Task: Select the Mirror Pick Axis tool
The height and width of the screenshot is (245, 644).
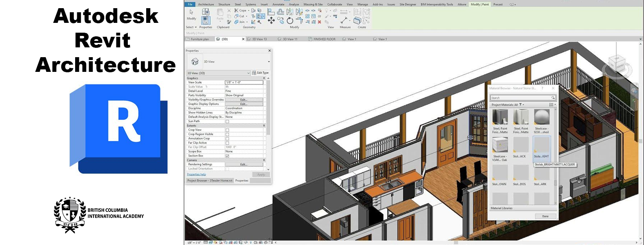Action: (x=290, y=12)
